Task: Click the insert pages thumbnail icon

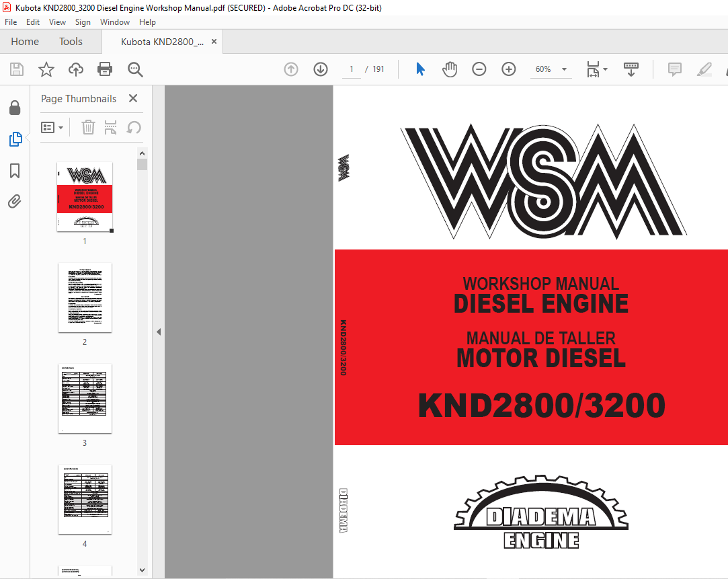Action: tap(110, 127)
